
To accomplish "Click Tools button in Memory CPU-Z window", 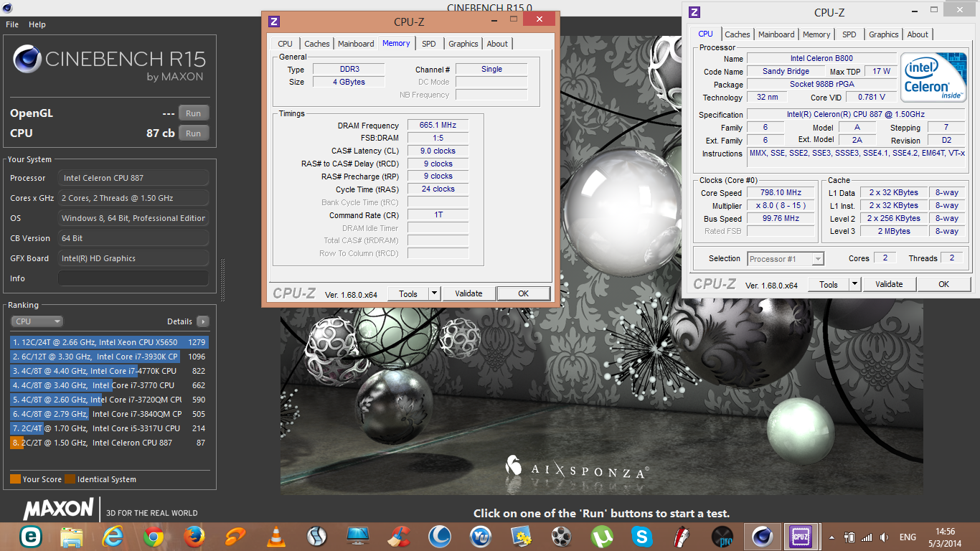I will click(408, 293).
